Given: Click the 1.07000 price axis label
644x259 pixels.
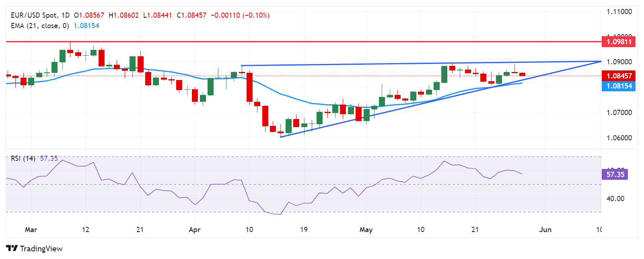Looking at the screenshot, I should click(619, 113).
